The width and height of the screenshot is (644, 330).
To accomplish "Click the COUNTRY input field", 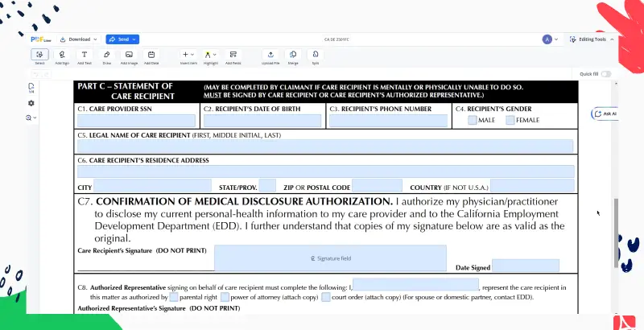I will point(532,185).
